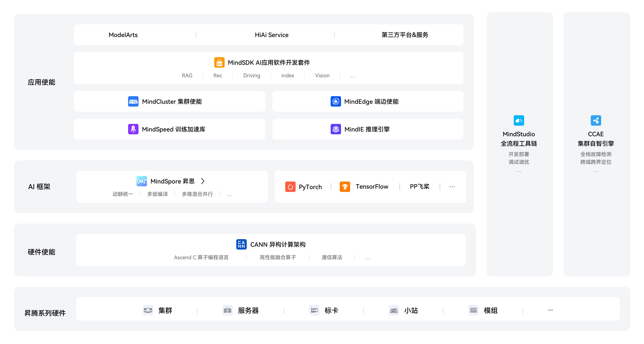Click 多级编译 under MindSpore
This screenshot has height=344, width=644.
[158, 194]
